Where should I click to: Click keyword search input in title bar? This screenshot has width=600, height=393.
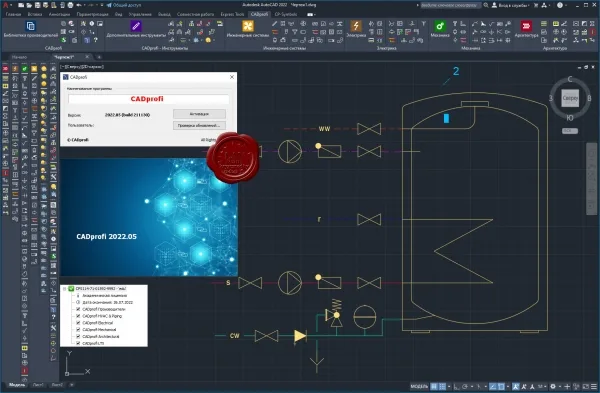tap(451, 5)
